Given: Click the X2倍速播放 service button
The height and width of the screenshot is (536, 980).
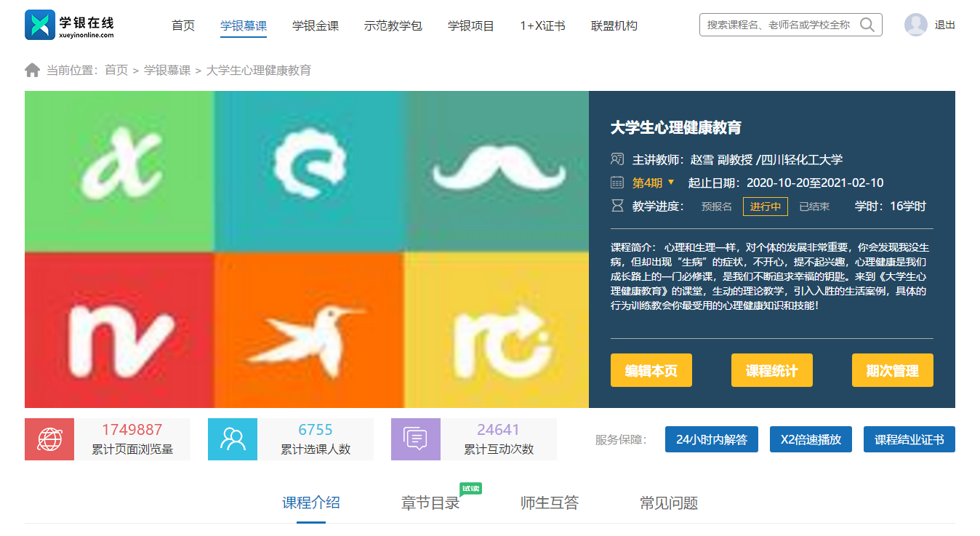Looking at the screenshot, I should click(811, 439).
